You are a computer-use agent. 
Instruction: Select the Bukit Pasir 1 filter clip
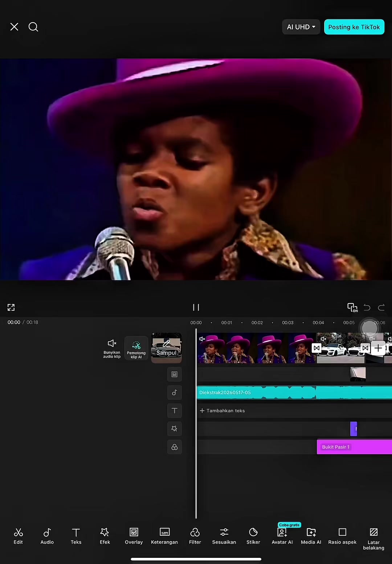point(355,447)
